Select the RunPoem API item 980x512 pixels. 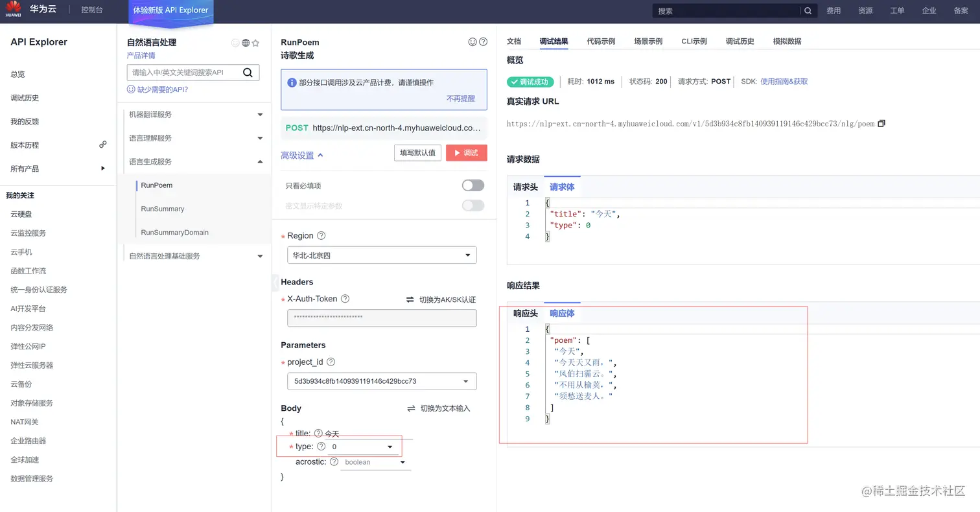click(x=157, y=185)
